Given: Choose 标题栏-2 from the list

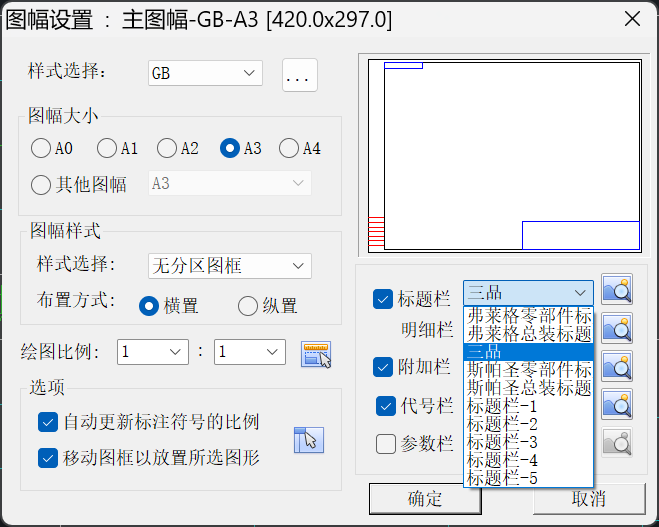Looking at the screenshot, I should point(529,424).
